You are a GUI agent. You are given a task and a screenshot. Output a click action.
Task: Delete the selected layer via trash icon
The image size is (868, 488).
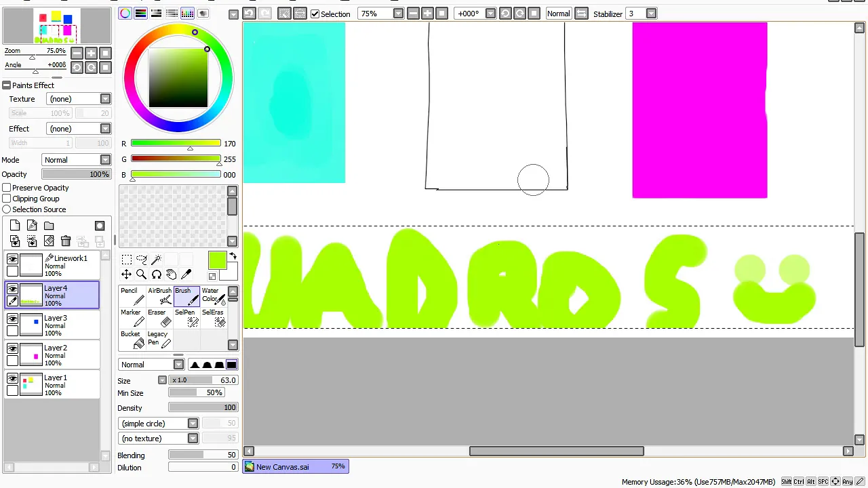[66, 241]
